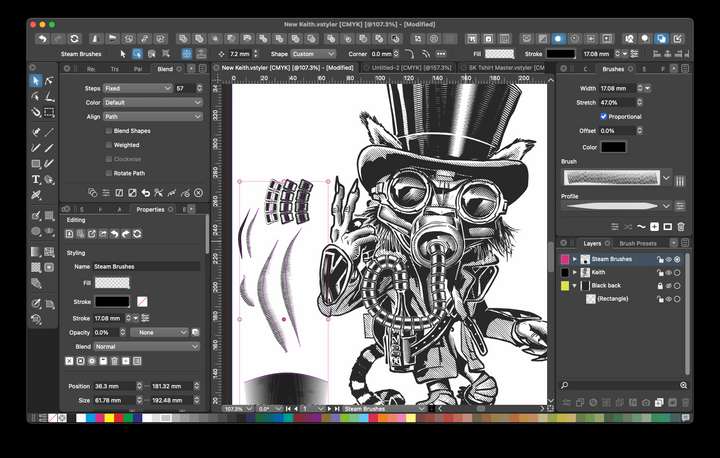Open the Shape Custom dropdown
The image size is (720, 458).
313,54
